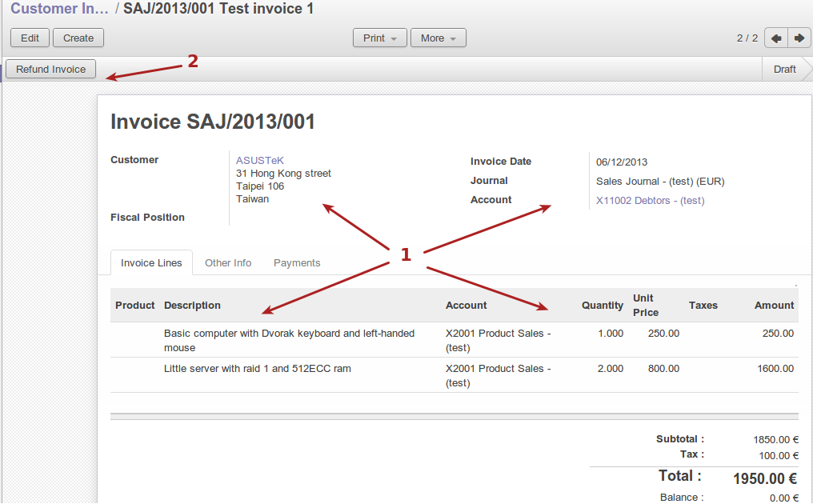Click the Create button
This screenshot has width=813, height=504.
[x=78, y=38]
